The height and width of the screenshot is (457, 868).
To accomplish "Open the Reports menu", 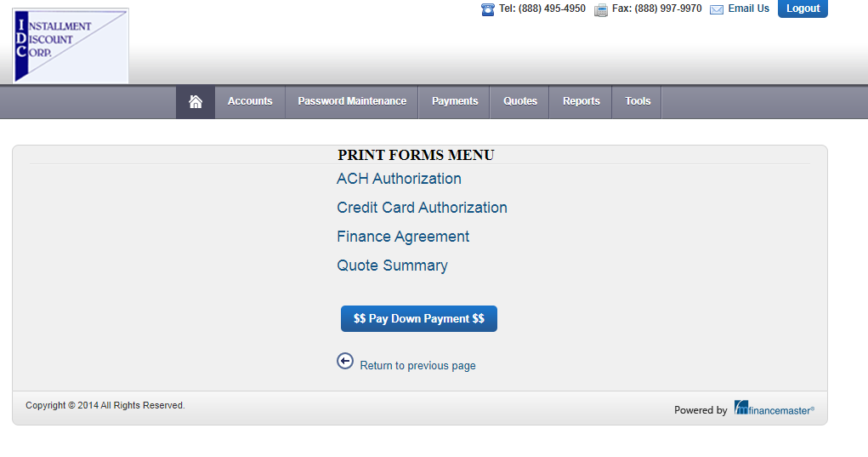I will (x=582, y=101).
